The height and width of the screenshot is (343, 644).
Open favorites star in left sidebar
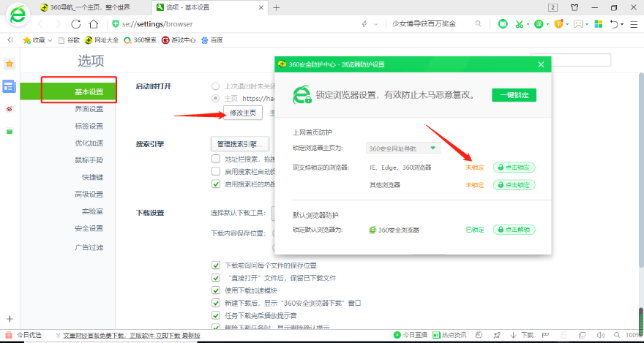(x=10, y=64)
